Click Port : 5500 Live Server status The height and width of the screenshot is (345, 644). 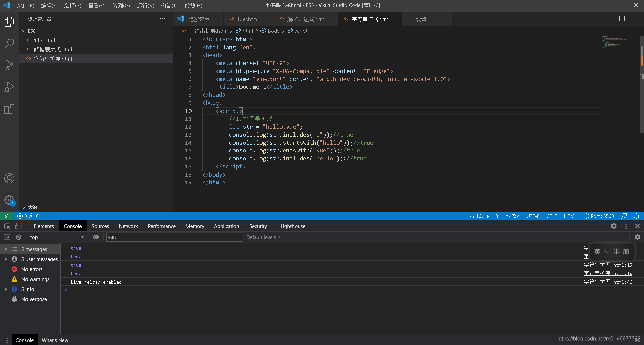pos(599,216)
